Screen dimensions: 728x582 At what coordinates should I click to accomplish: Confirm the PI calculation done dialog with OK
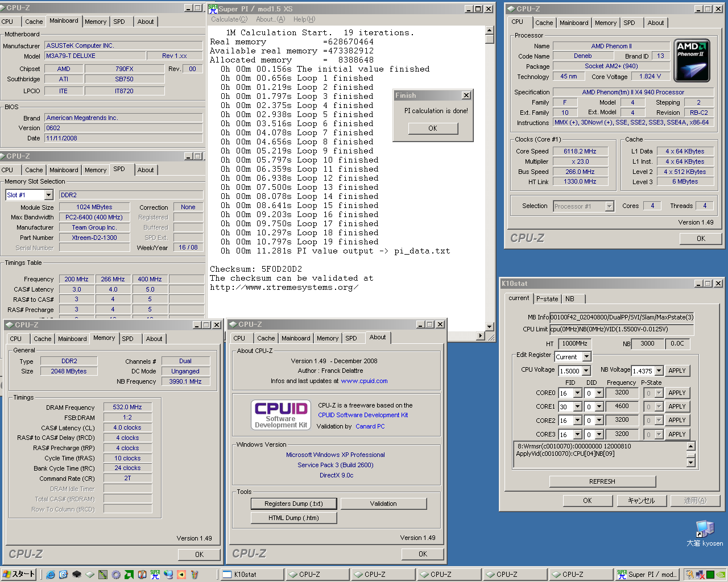433,128
